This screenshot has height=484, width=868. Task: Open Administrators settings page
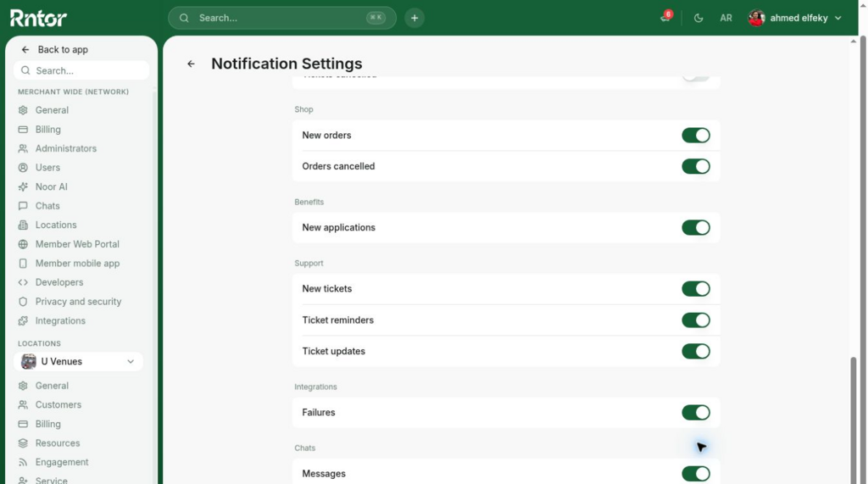[x=66, y=148]
